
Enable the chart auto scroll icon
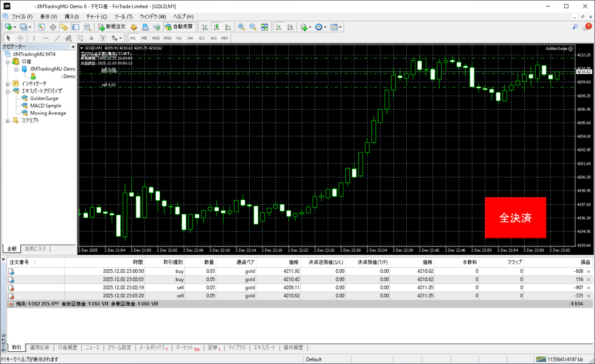278,27
